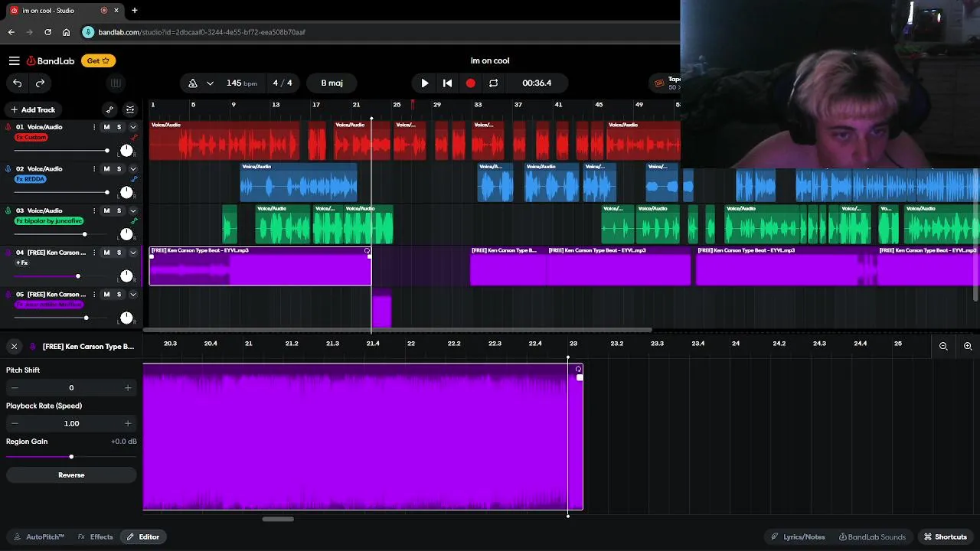Viewport: 980px width, 551px height.
Task: Open track 01 three-dot options menu
Action: click(94, 127)
